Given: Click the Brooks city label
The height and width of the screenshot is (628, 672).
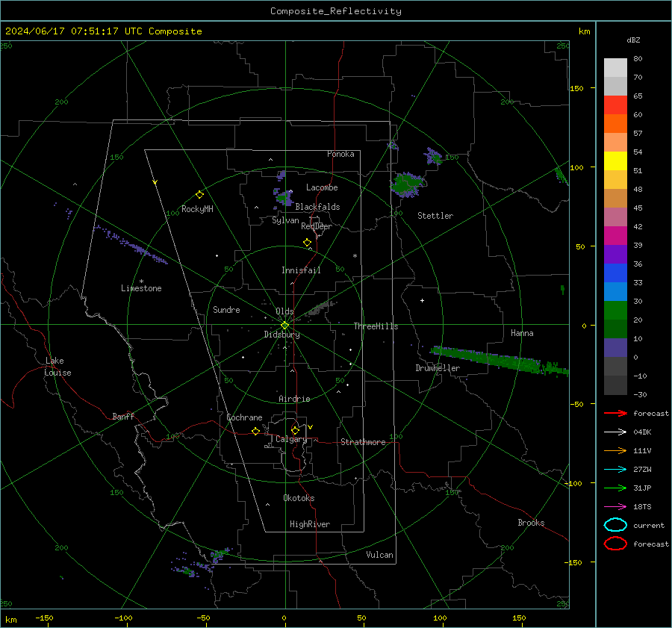Looking at the screenshot, I should (x=531, y=523).
